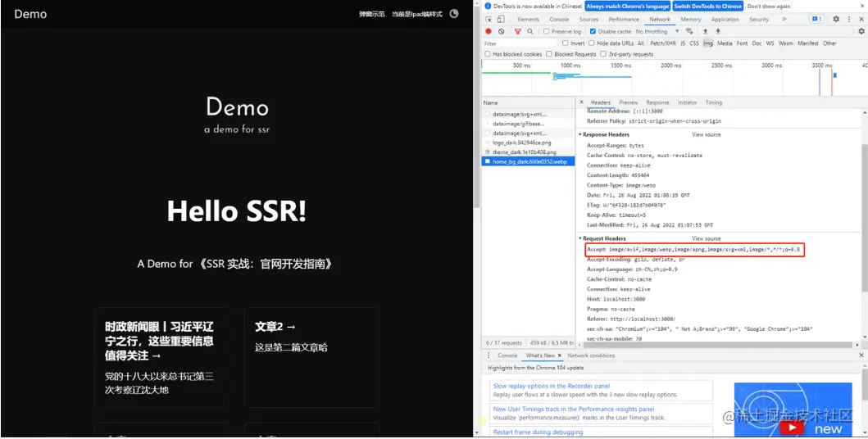Toggle the device toolbar icon
Image resolution: width=868 pixels, height=439 pixels.
(501, 20)
